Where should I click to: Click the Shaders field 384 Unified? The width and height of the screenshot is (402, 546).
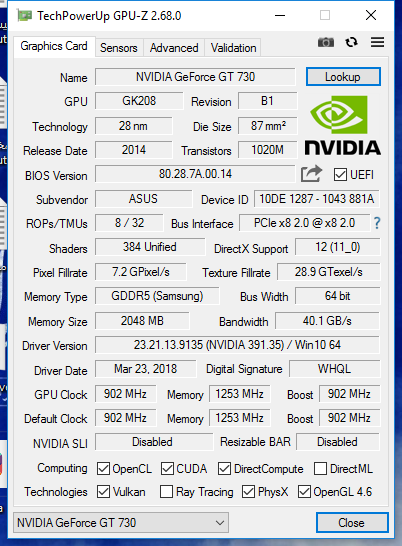(x=150, y=247)
